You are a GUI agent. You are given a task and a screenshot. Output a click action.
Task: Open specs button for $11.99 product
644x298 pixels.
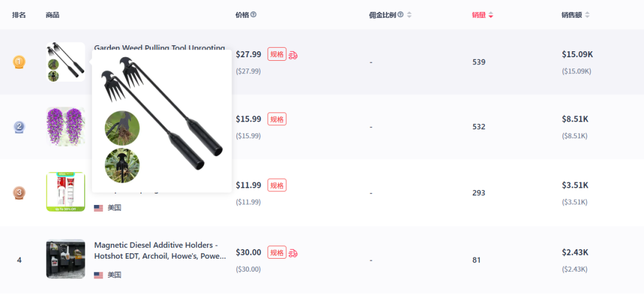pyautogui.click(x=277, y=185)
